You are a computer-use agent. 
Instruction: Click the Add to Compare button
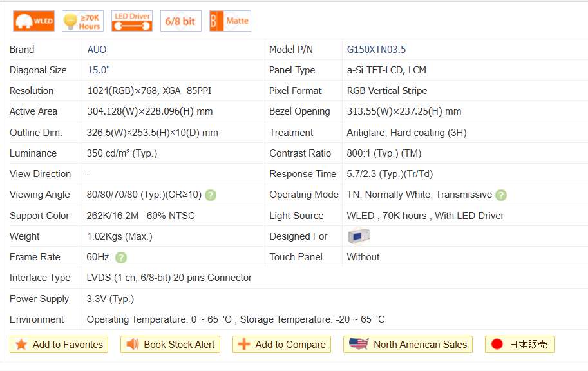[x=281, y=345]
